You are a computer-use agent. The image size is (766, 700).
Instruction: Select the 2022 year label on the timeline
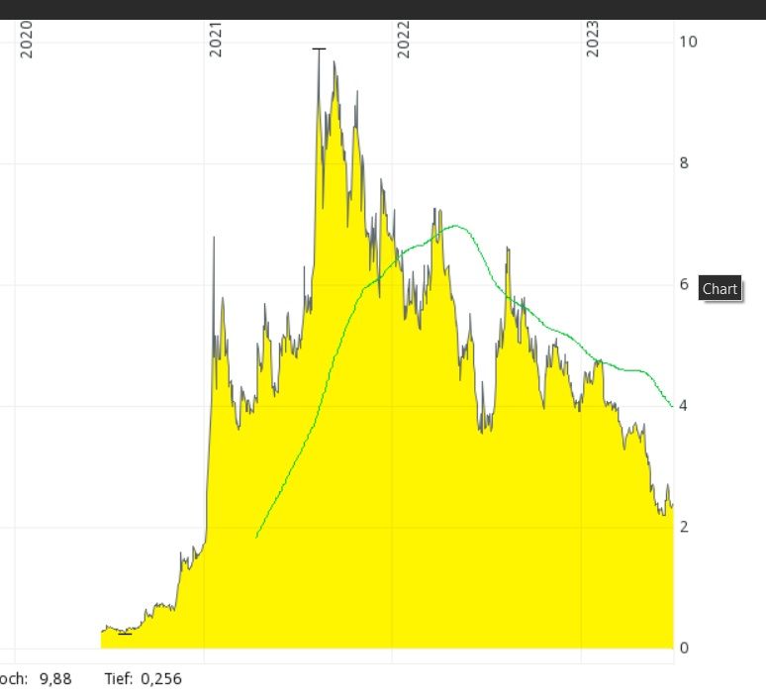(x=404, y=39)
